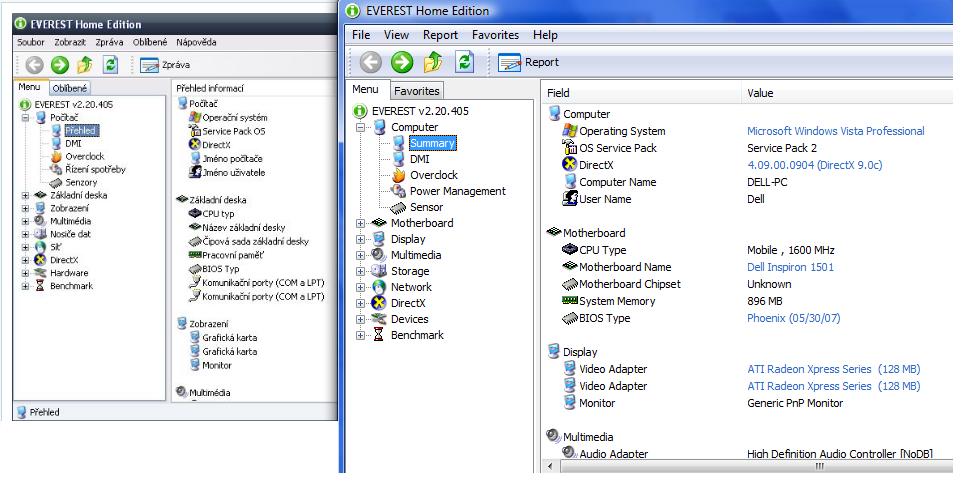Select Řízení spotřeby in Czech tree
The width and height of the screenshot is (972, 490).
[x=95, y=169]
